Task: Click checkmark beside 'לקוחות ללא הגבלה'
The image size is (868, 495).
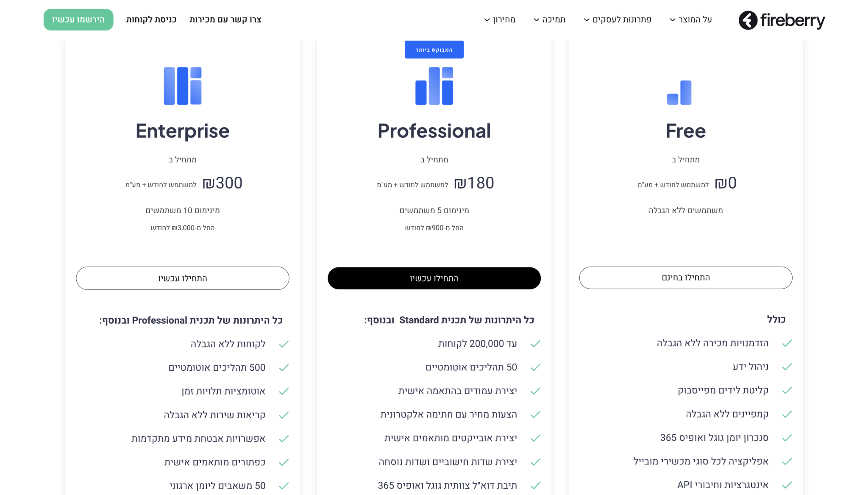Action: (284, 344)
